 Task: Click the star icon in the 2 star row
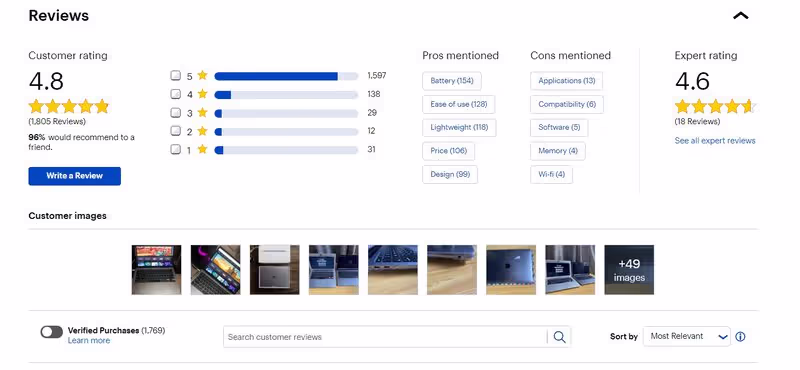coord(203,131)
